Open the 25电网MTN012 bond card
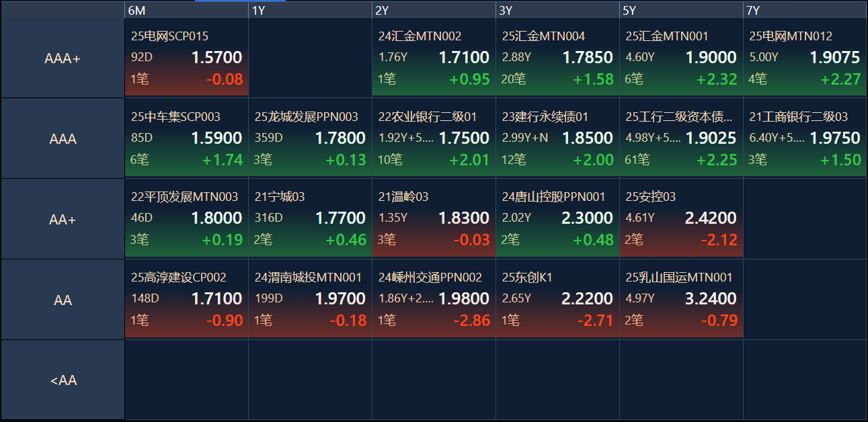The height and width of the screenshot is (422, 868). 805,57
